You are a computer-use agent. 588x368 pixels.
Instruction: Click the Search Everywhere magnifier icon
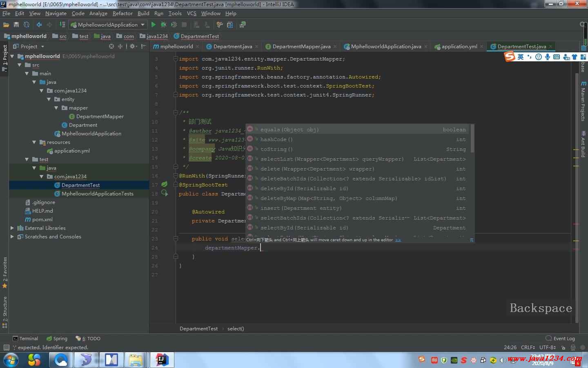(583, 25)
